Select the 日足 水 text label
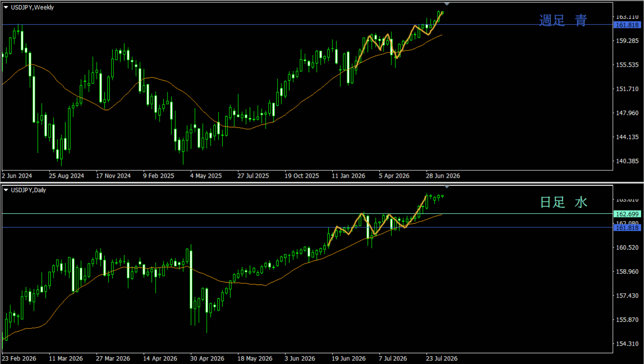This screenshot has width=644, height=364. coord(564,202)
